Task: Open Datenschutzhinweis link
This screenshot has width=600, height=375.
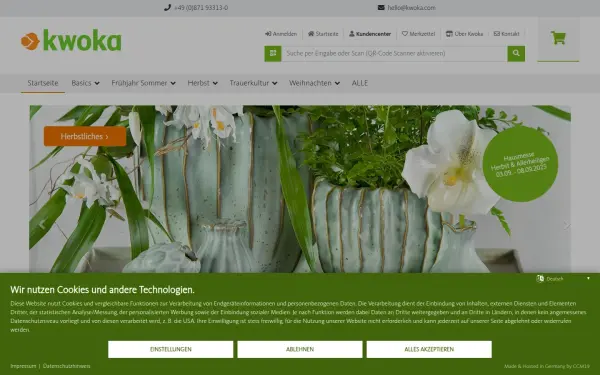Action: click(x=67, y=366)
